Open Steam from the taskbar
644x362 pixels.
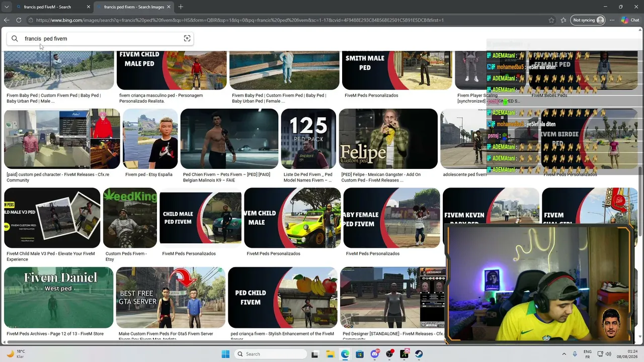pos(419,354)
